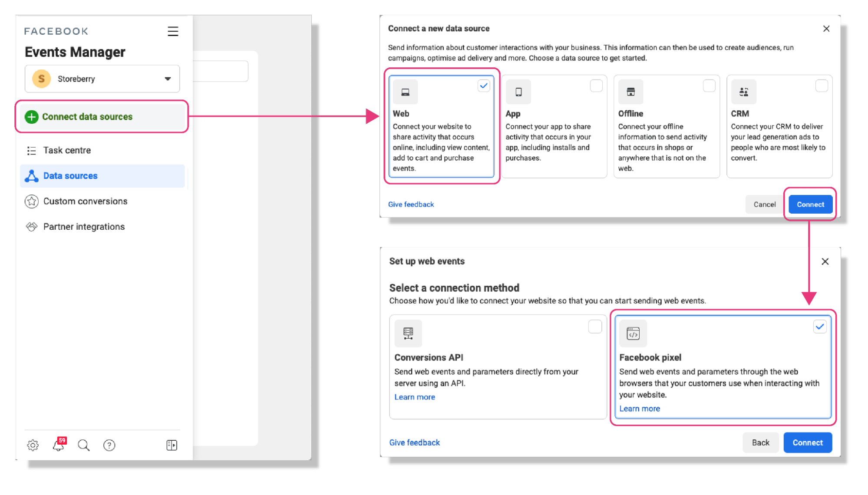Click the Web card title text
The width and height of the screenshot is (868, 495).
pos(401,114)
